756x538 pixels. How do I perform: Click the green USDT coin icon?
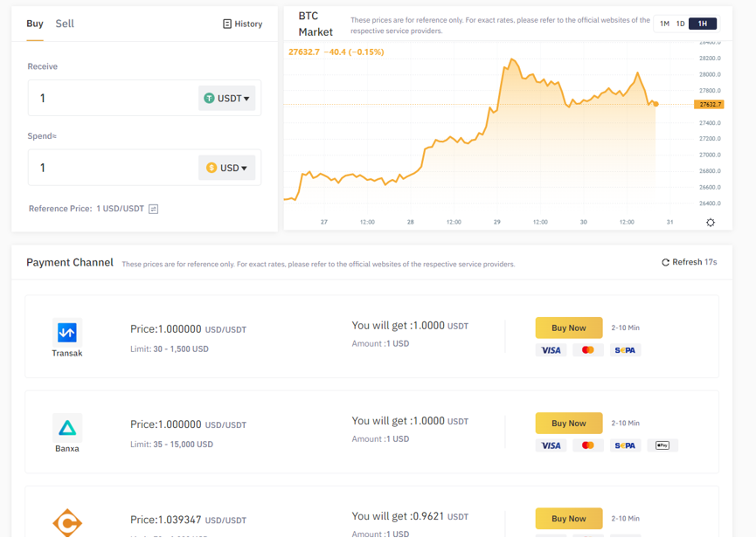click(x=209, y=99)
